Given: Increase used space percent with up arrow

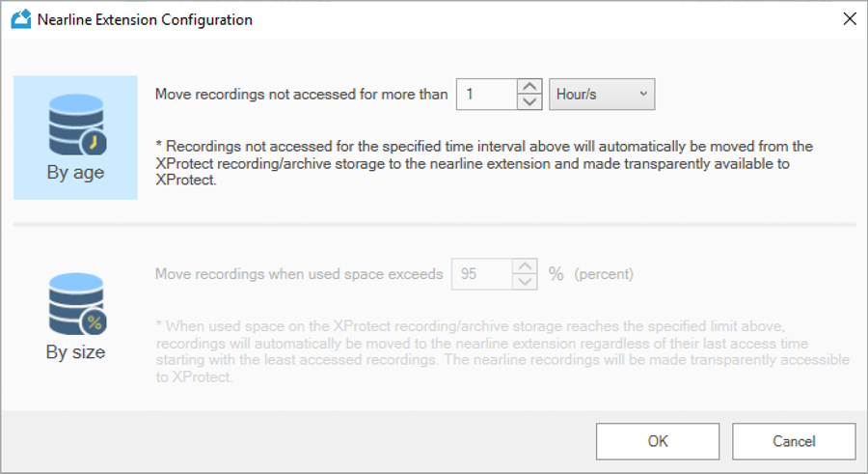Looking at the screenshot, I should tap(525, 266).
